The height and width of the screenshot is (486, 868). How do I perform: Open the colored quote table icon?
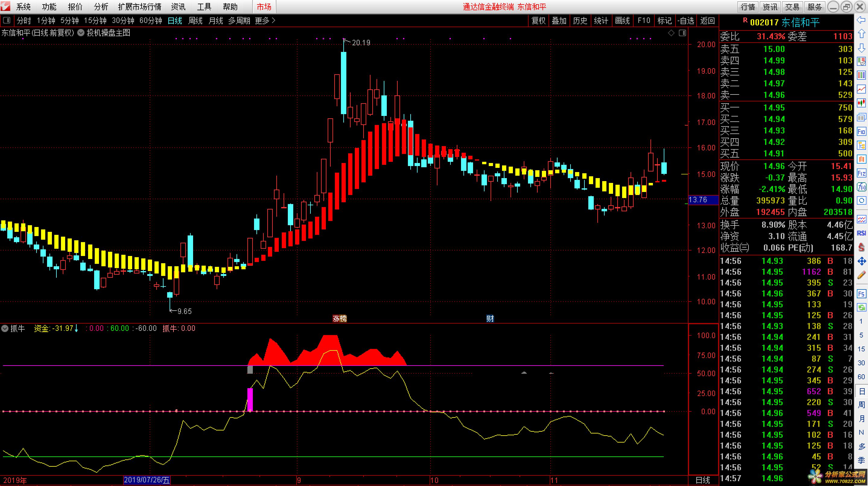(x=862, y=75)
